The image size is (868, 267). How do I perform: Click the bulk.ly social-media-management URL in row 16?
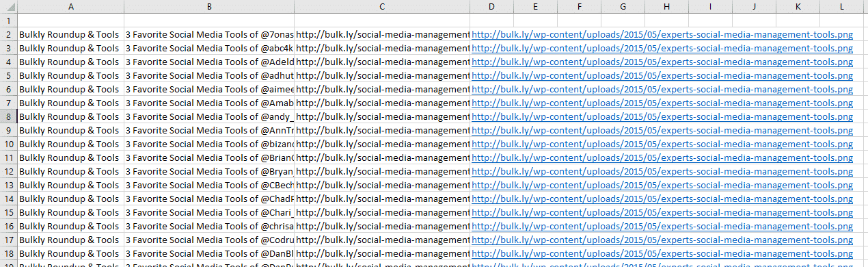tap(382, 226)
